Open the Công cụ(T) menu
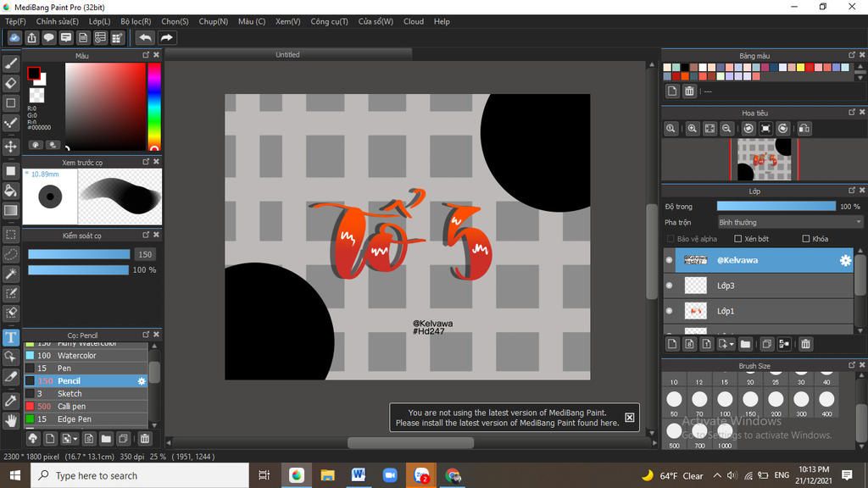This screenshot has height=488, width=868. pos(330,21)
